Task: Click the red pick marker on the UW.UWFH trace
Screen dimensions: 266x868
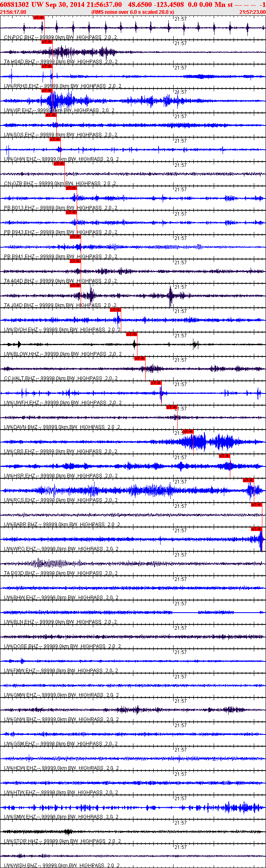Action: pyautogui.click(x=156, y=383)
